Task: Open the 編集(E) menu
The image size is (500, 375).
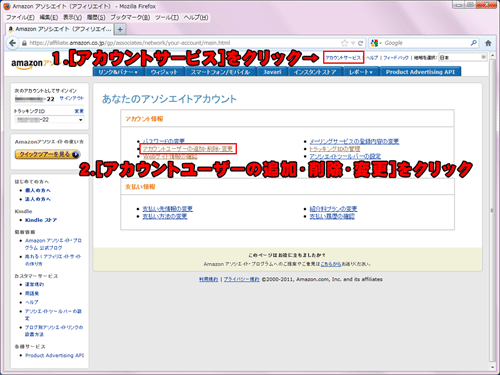Action: 49,17
